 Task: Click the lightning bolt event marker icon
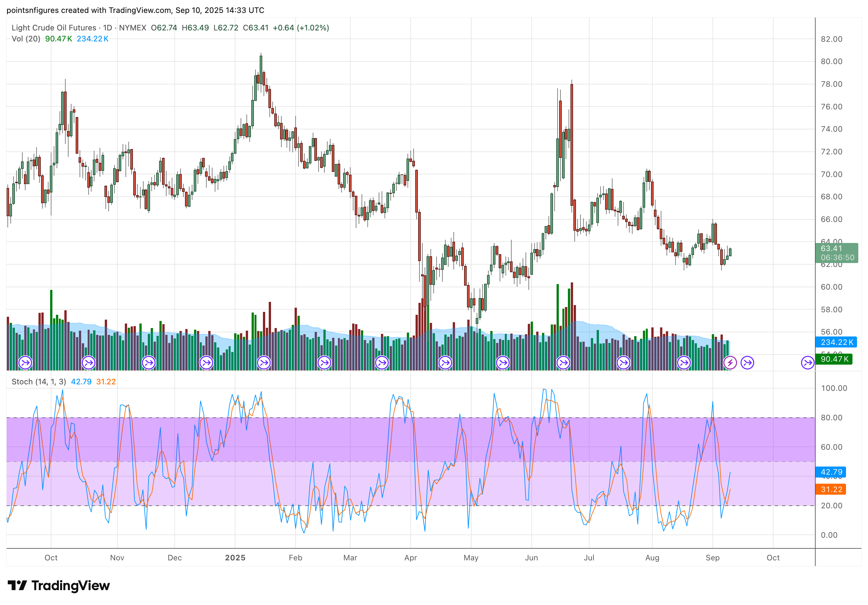click(x=730, y=363)
